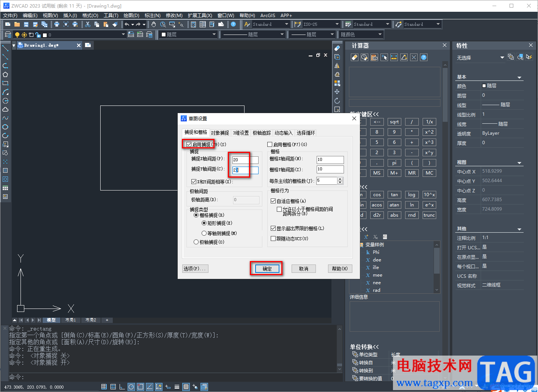The image size is (538, 392).
Task: Click the New drawing icon
Action: [x=8, y=24]
